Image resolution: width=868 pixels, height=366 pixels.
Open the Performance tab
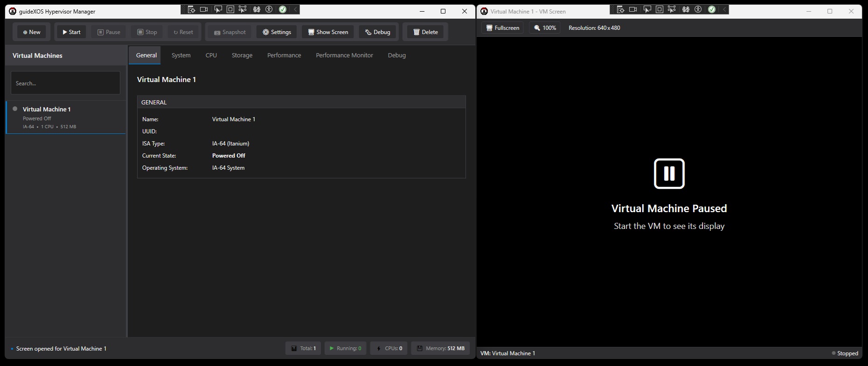tap(284, 55)
